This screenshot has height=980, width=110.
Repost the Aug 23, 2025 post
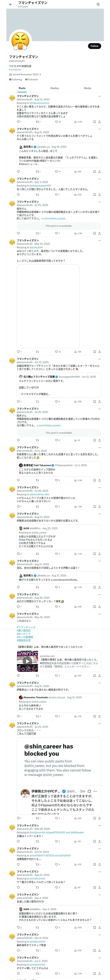(37, 122)
